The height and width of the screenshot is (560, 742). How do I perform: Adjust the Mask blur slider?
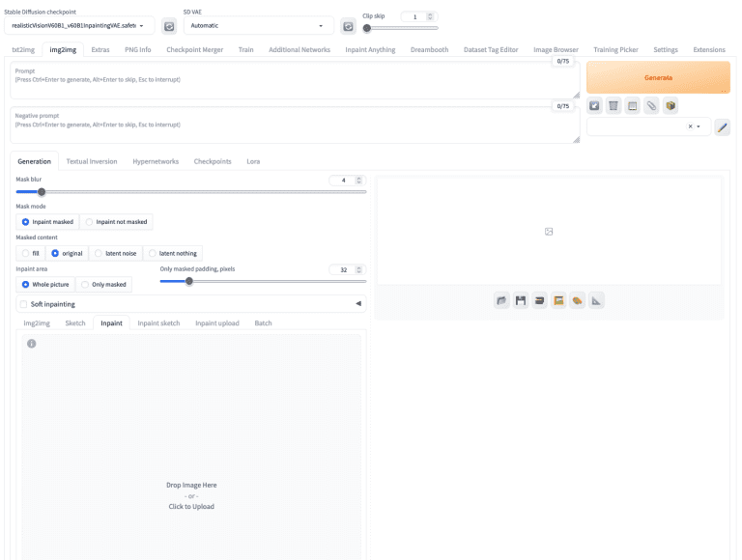[42, 192]
